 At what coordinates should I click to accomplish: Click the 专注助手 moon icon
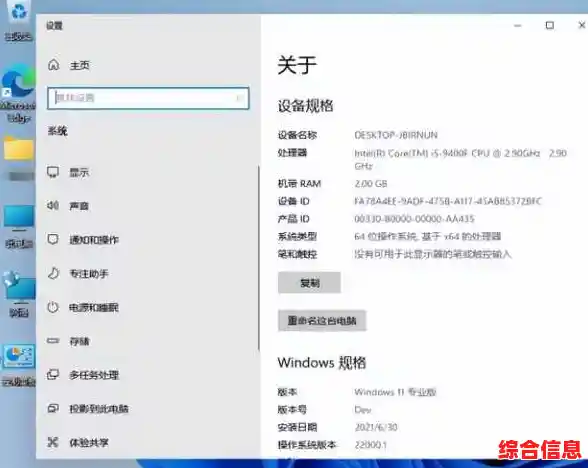tap(53, 273)
